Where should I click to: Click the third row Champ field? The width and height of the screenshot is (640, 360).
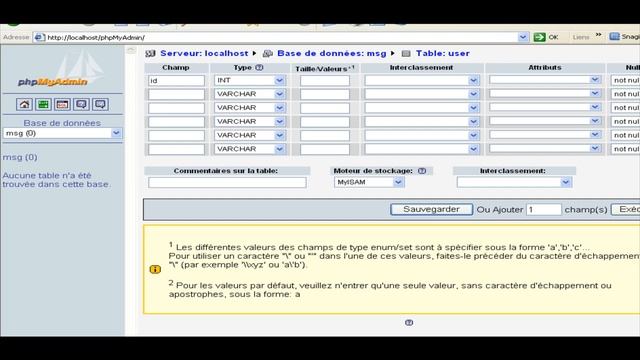click(x=176, y=108)
